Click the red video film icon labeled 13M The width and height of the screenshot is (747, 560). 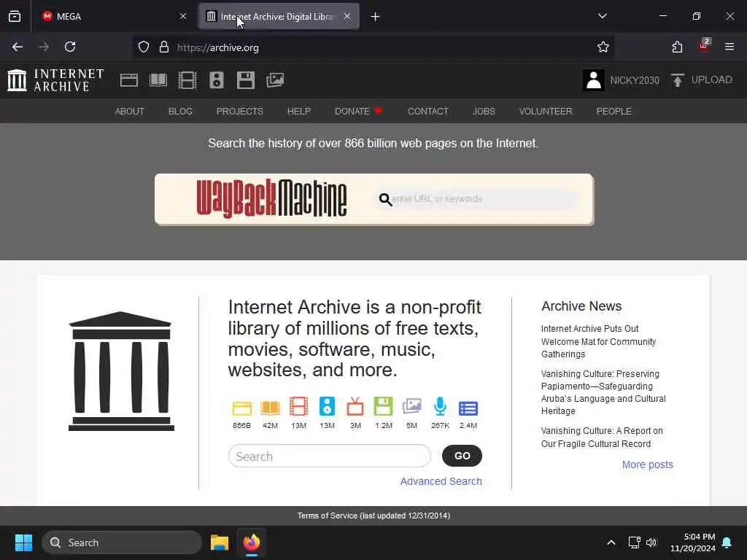[x=298, y=407]
